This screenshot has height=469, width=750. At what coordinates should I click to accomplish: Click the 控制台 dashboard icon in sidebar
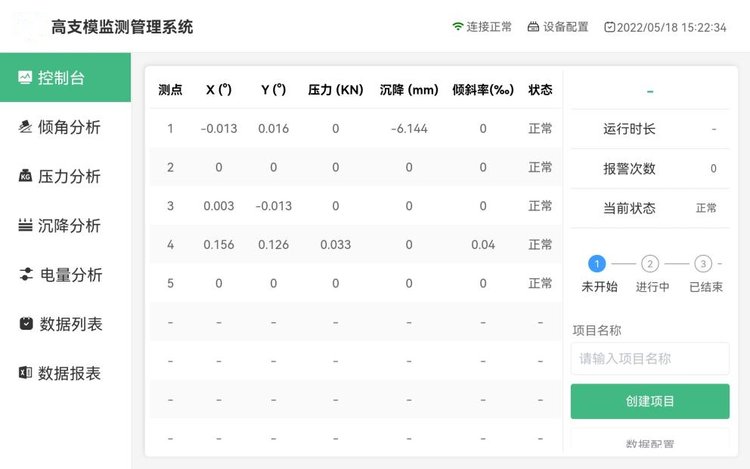[x=25, y=78]
